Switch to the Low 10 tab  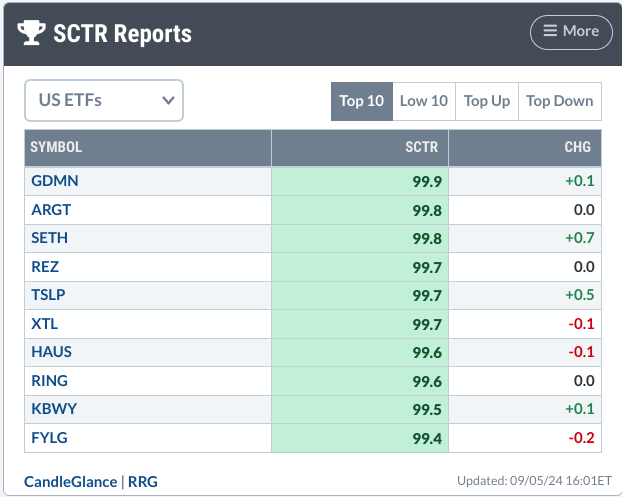tap(424, 100)
